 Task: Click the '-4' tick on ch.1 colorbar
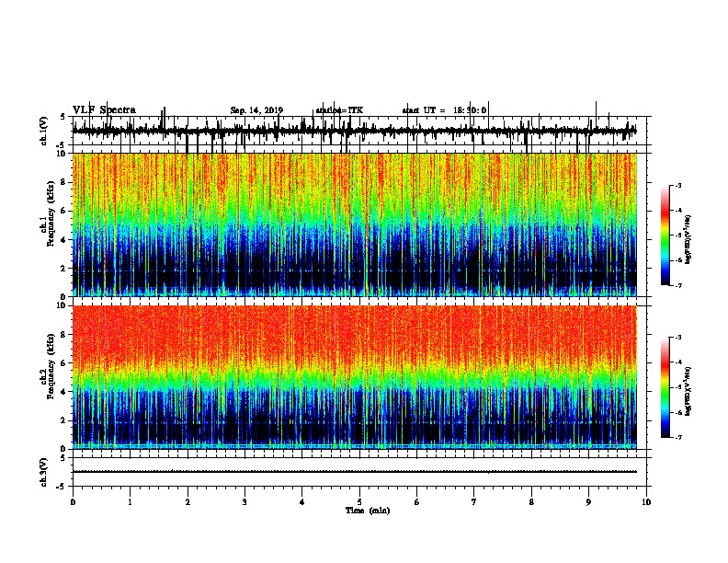678,211
